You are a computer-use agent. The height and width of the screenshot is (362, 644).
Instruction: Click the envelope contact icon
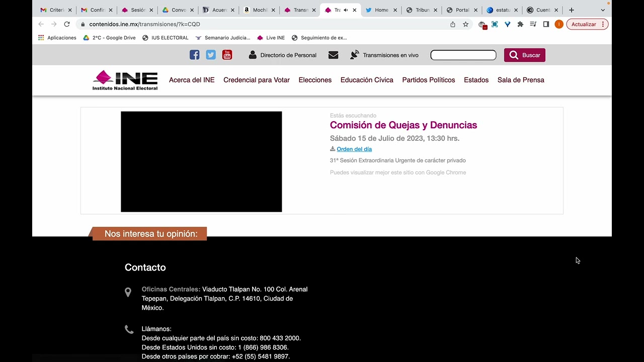[333, 55]
